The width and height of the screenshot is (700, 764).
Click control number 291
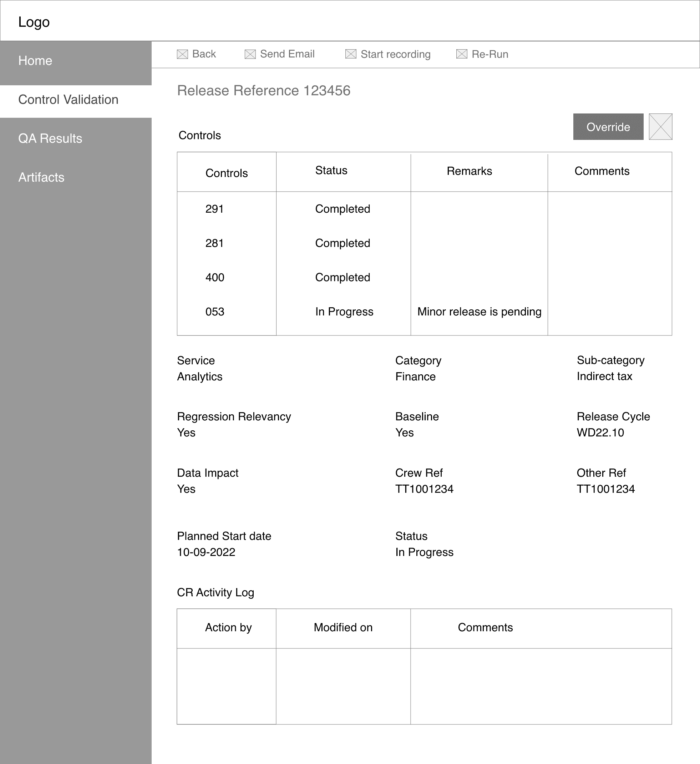tap(214, 209)
